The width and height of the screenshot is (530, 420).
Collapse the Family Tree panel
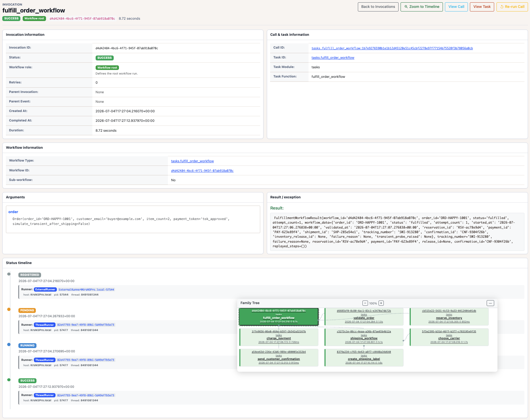point(490,303)
